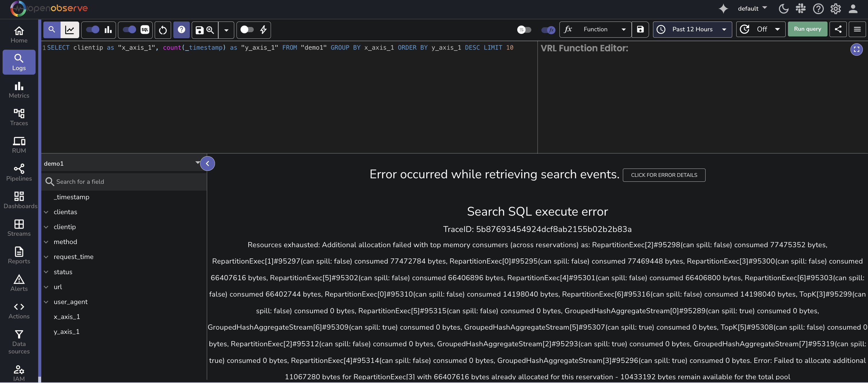The width and height of the screenshot is (868, 383).
Task: Open the saved searches magnifier icon
Action: click(x=210, y=30)
